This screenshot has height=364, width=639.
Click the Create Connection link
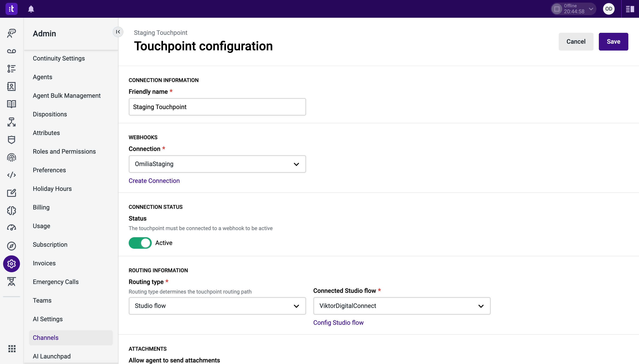[154, 180]
